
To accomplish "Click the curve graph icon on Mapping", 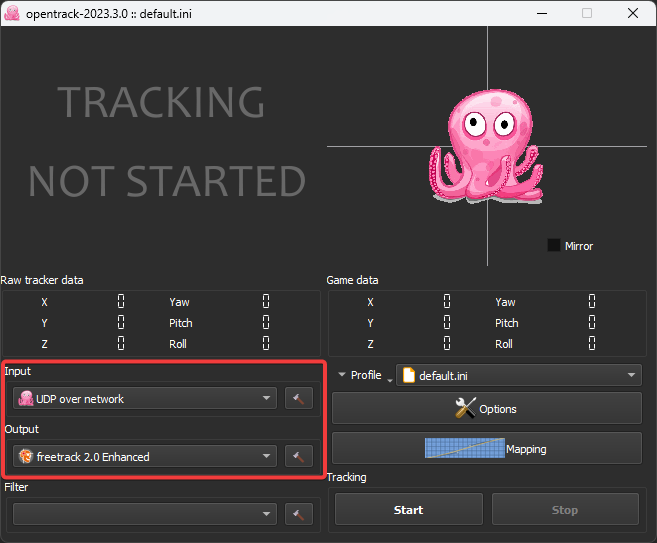I will pyautogui.click(x=465, y=449).
